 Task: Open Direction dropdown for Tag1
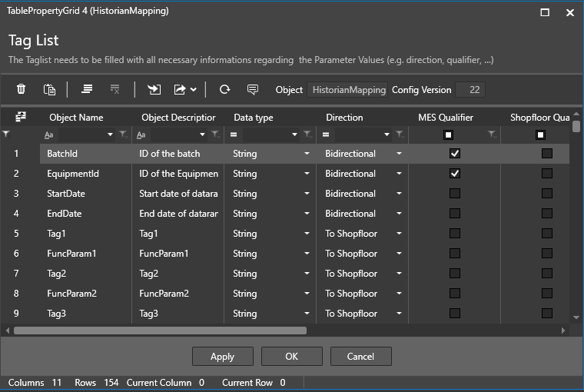(x=400, y=234)
